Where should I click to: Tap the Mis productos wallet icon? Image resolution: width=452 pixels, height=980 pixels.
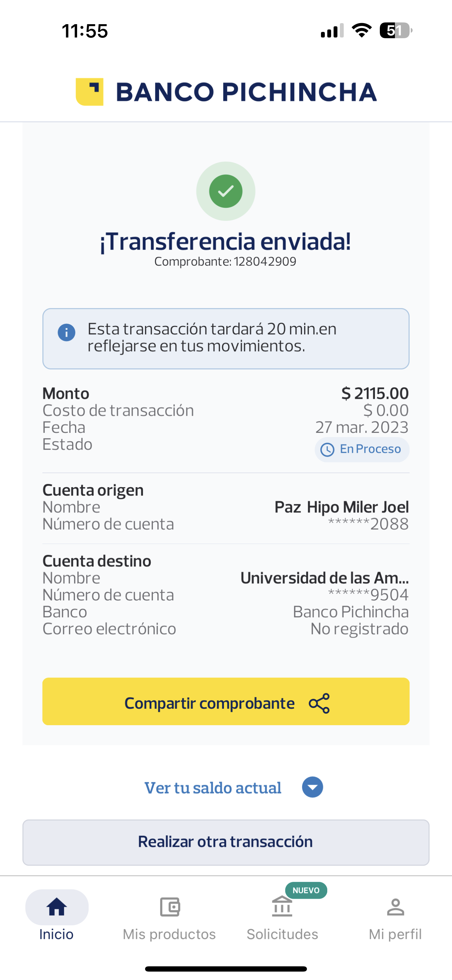[170, 907]
